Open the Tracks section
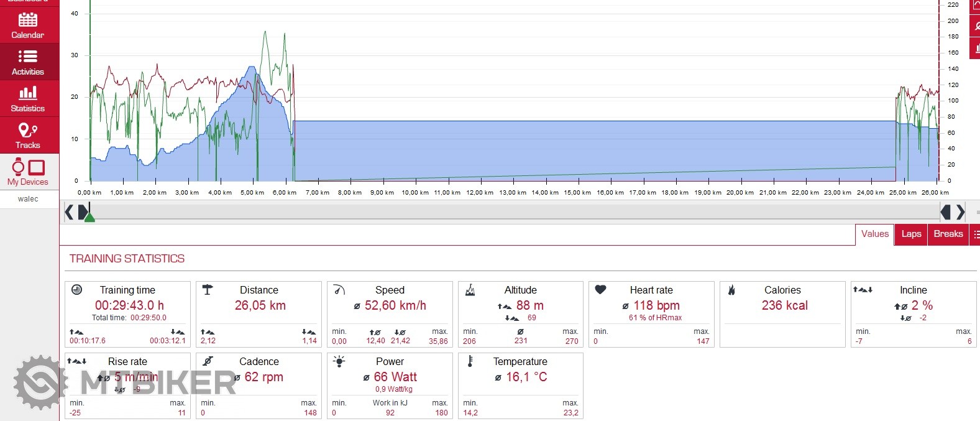Image resolution: width=980 pixels, height=421 pixels. (x=28, y=135)
